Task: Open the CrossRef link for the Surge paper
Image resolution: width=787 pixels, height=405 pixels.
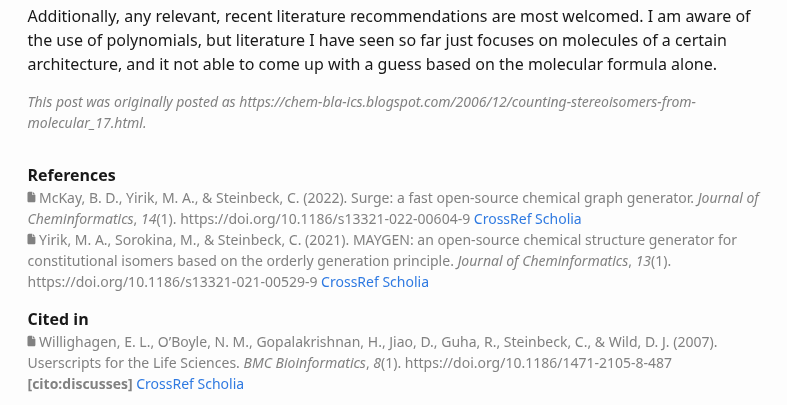Action: point(500,219)
